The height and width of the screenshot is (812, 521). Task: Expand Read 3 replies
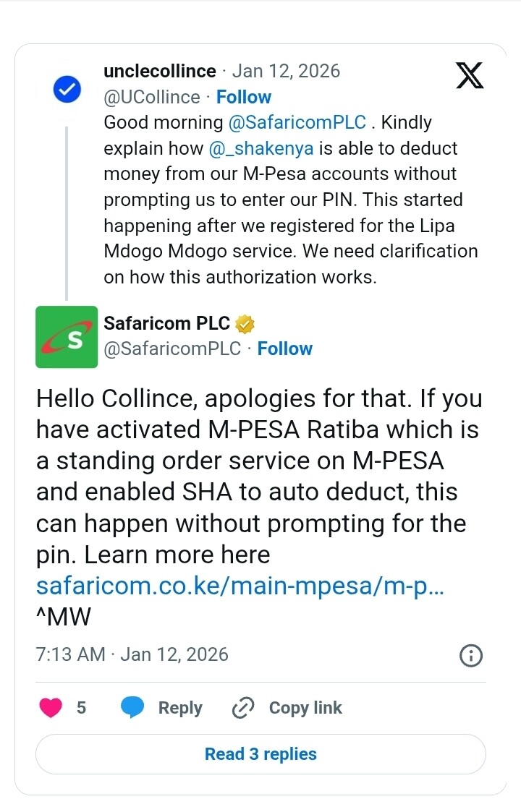coord(260,754)
